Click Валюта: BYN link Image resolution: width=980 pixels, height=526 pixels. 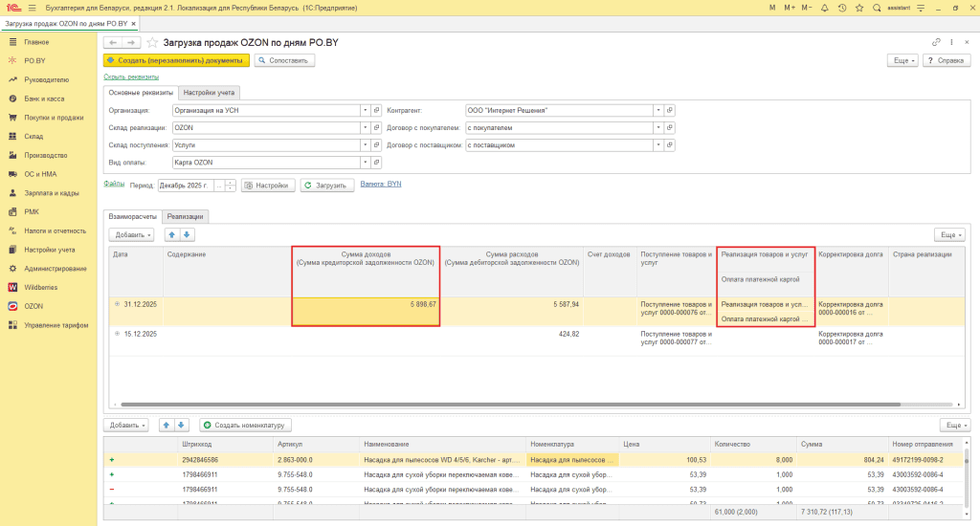point(381,185)
